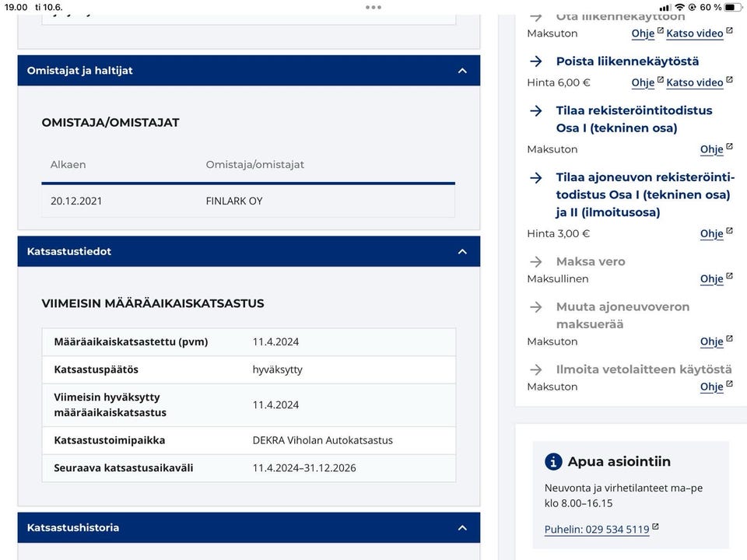Click external icon after Ohje at Hinta 3,00 €

729,231
